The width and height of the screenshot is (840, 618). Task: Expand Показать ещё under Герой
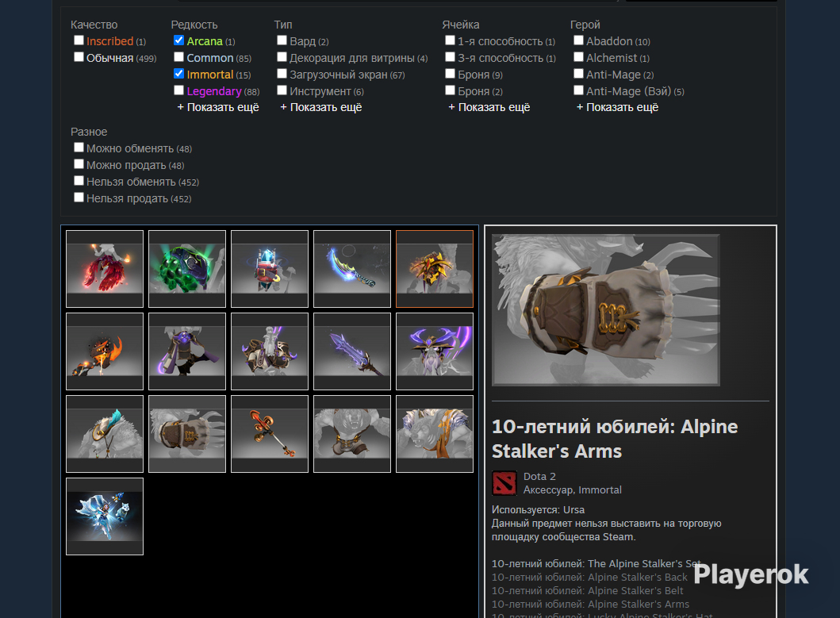(617, 107)
